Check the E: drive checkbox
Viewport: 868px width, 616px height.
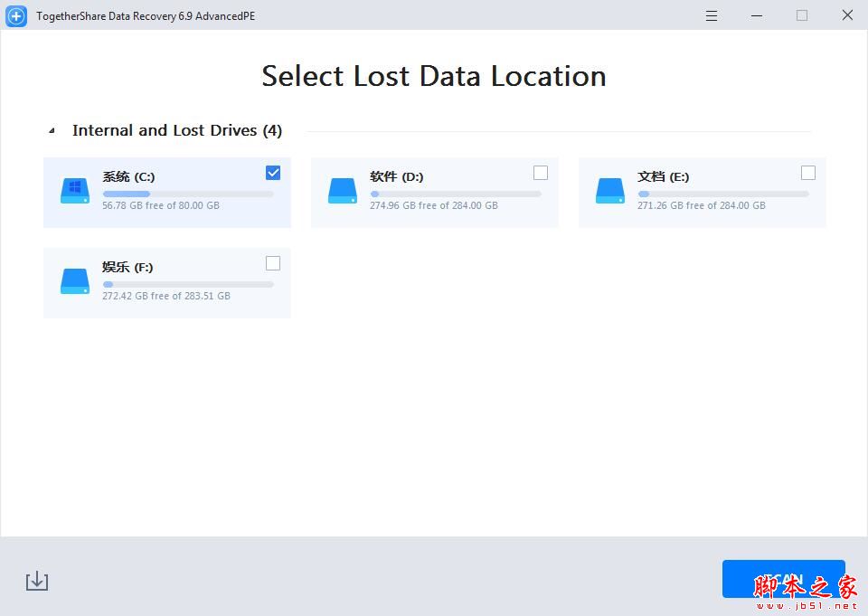[x=808, y=173]
